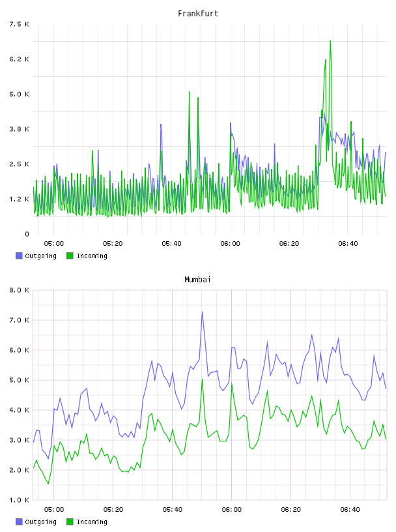This screenshot has height=532, width=396.
Task: Click Mumbai Outgoing blue legend swatch
Action: point(19,522)
